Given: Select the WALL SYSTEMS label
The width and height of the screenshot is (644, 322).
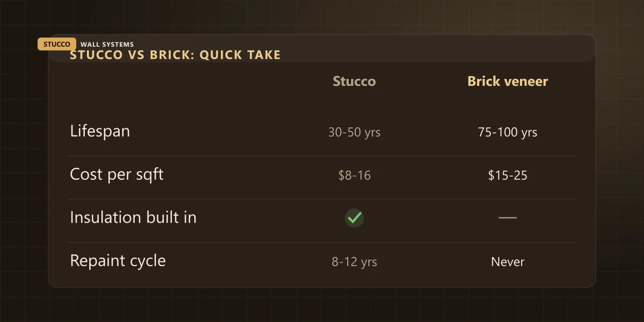Looking at the screenshot, I should coord(107,45).
